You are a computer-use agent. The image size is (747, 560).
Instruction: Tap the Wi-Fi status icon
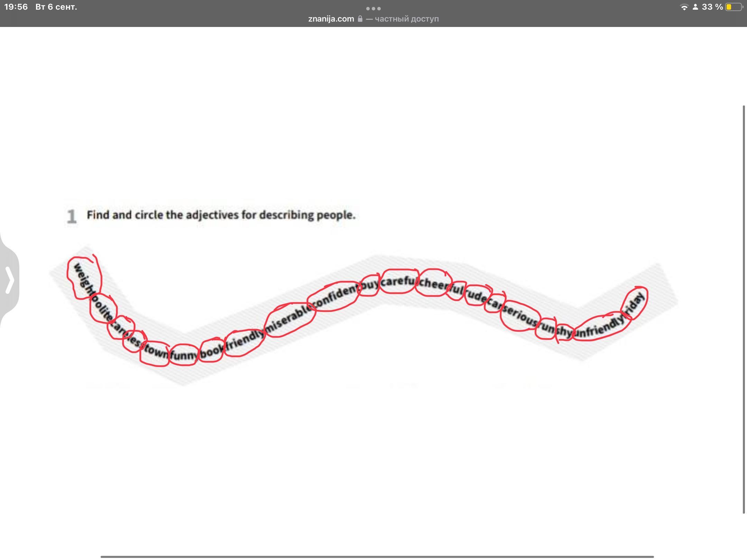click(x=684, y=7)
